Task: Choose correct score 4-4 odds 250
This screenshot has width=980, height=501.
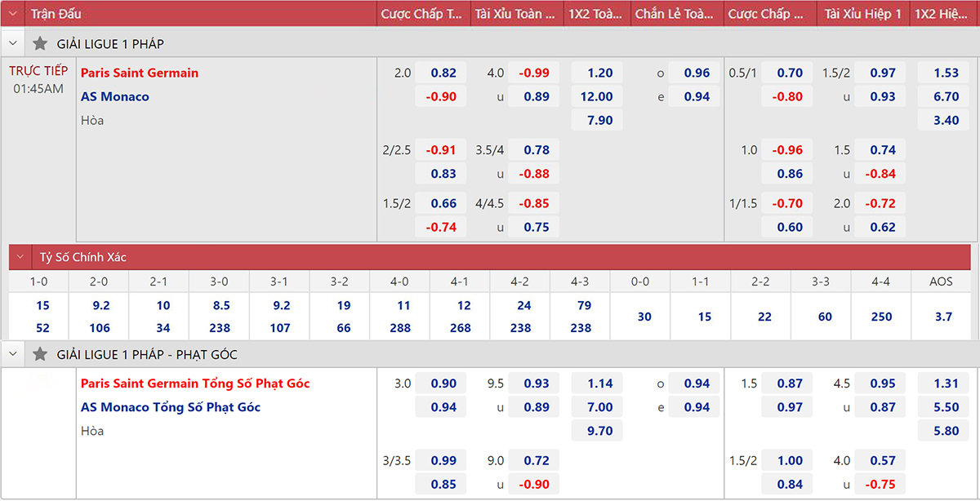Action: click(881, 317)
